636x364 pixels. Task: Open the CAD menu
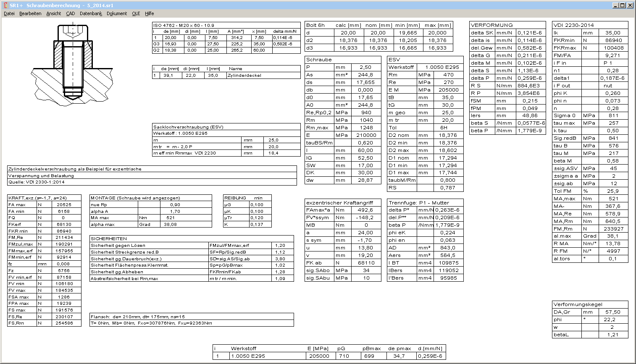[71, 13]
